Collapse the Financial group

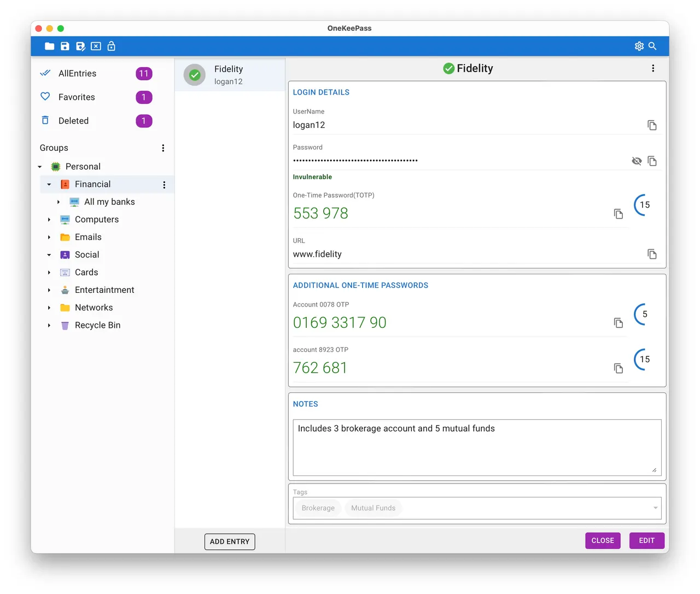tap(49, 185)
